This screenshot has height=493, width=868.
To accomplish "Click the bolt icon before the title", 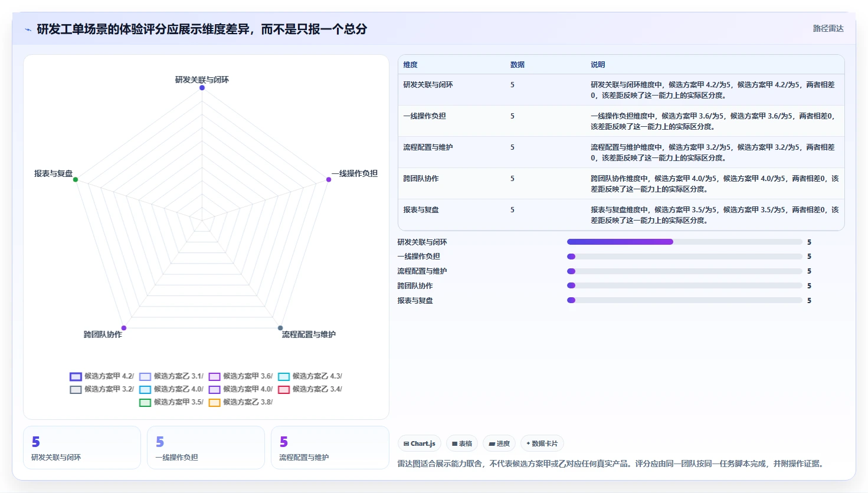I will click(x=28, y=29).
